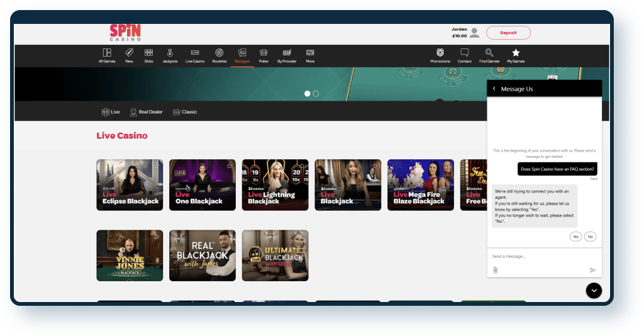Open Vinnie Jones Blackjack game

click(130, 255)
